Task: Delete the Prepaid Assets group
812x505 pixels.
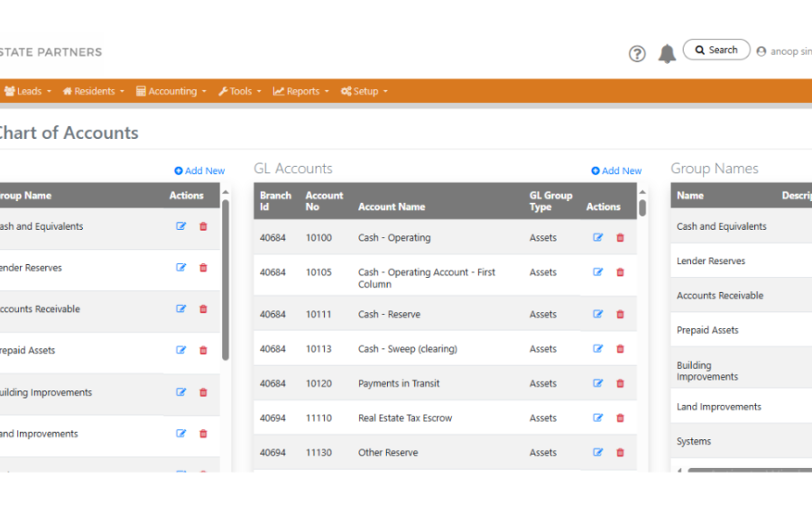Action: click(x=203, y=351)
